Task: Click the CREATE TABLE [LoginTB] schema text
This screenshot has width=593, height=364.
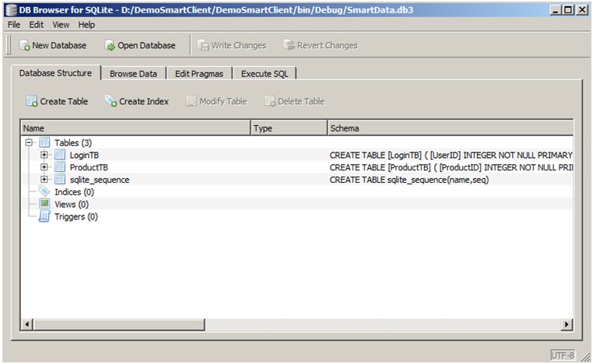Action: [451, 155]
